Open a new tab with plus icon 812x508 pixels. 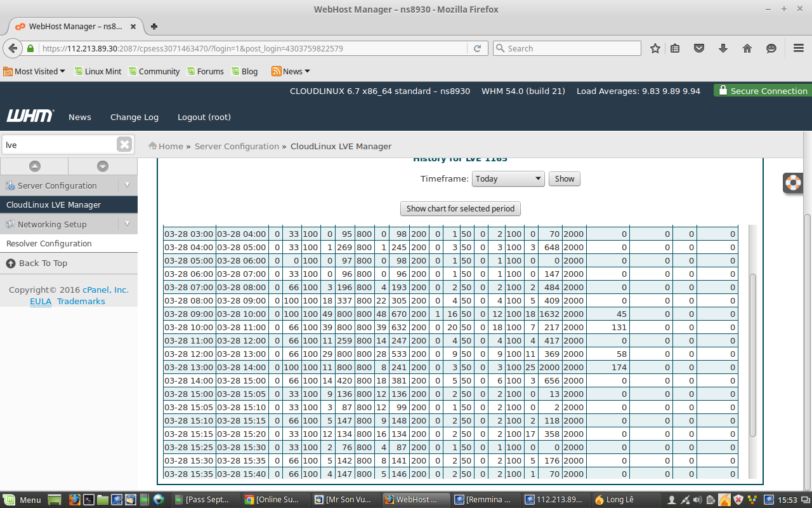pos(154,27)
